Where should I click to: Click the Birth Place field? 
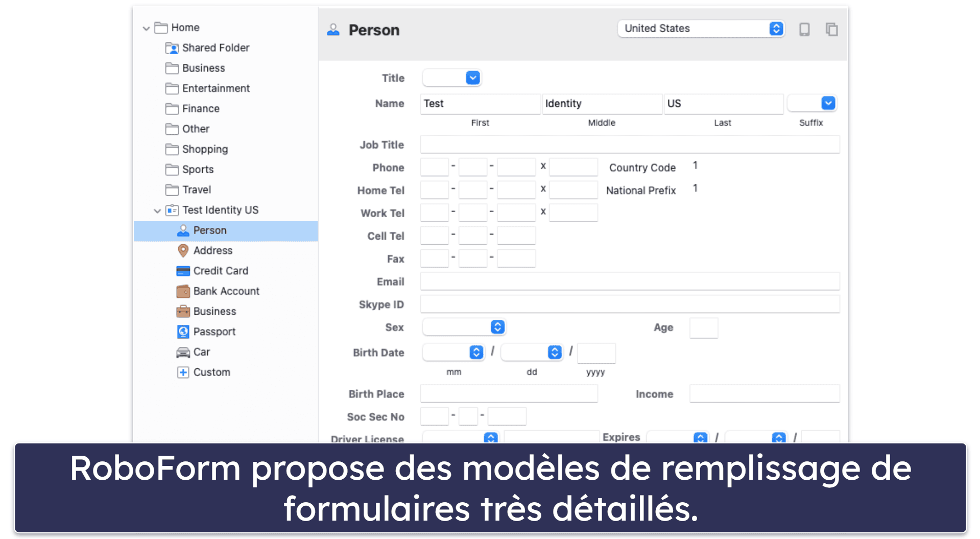coord(509,393)
